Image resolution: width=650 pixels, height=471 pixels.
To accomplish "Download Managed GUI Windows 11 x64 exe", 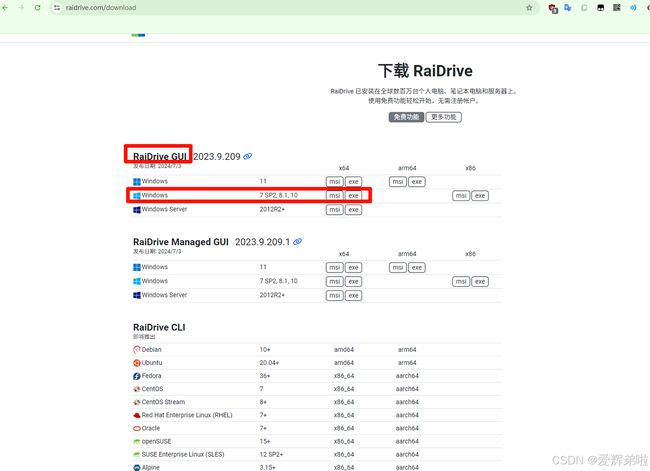I will [x=354, y=267].
